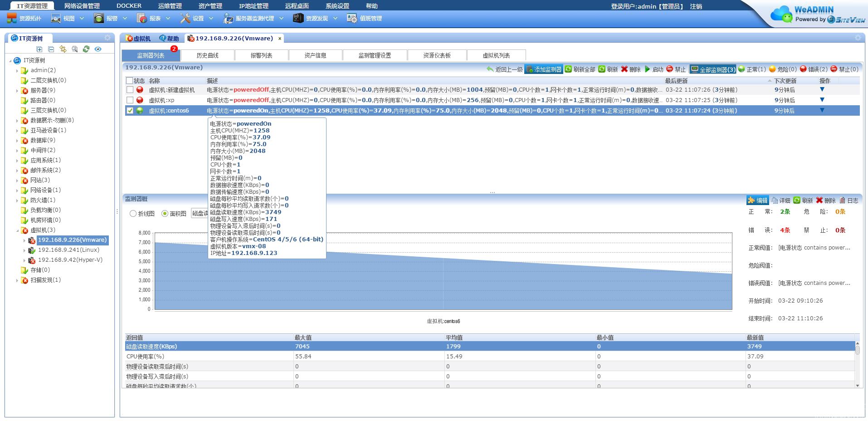Click the expand-all icon in the resource tree toolbar

[x=39, y=49]
